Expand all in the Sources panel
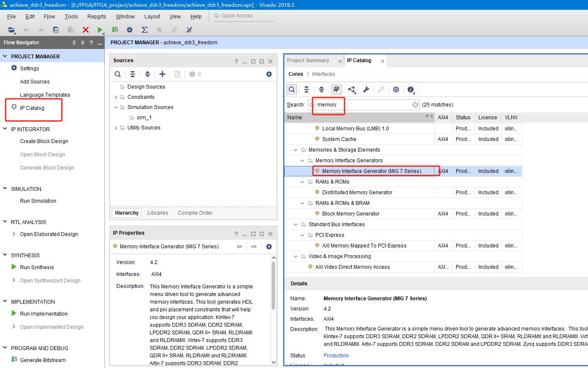Screen dimensions: 588x368 point(148,74)
